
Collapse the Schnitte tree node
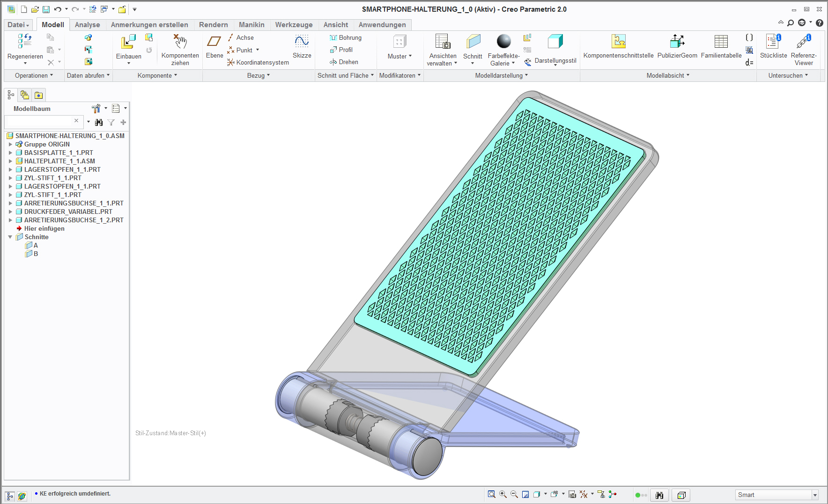(10, 237)
